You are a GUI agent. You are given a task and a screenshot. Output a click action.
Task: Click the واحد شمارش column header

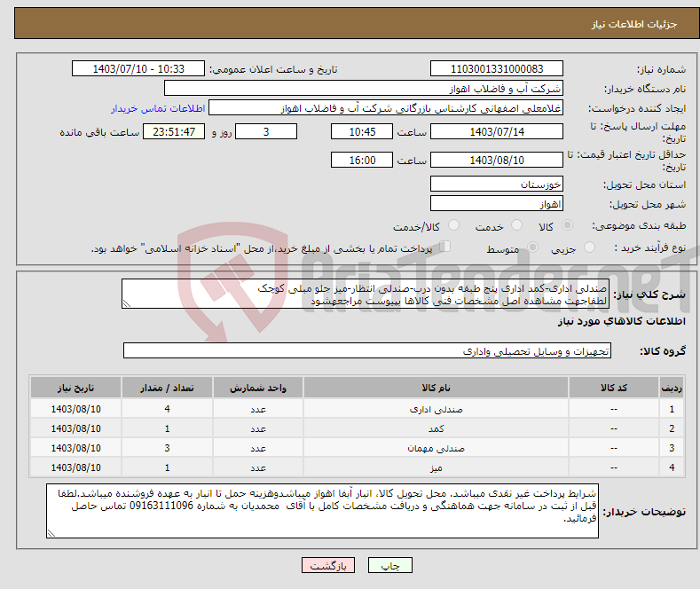258,388
